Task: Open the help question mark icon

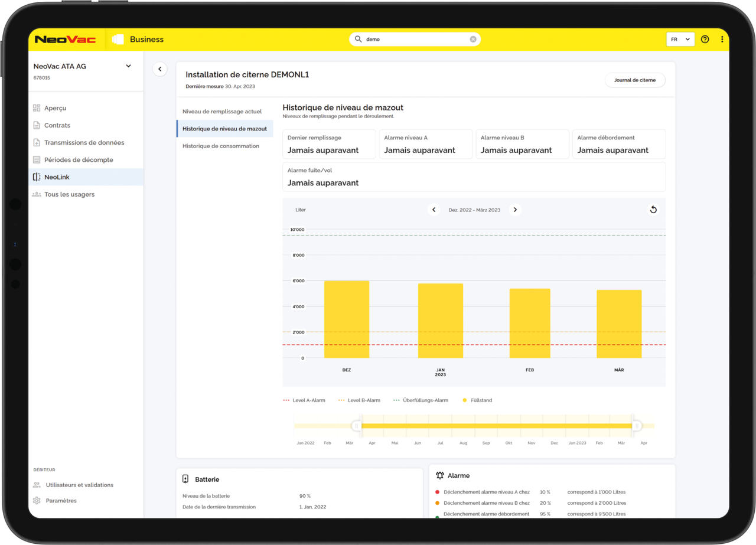Action: click(x=705, y=40)
